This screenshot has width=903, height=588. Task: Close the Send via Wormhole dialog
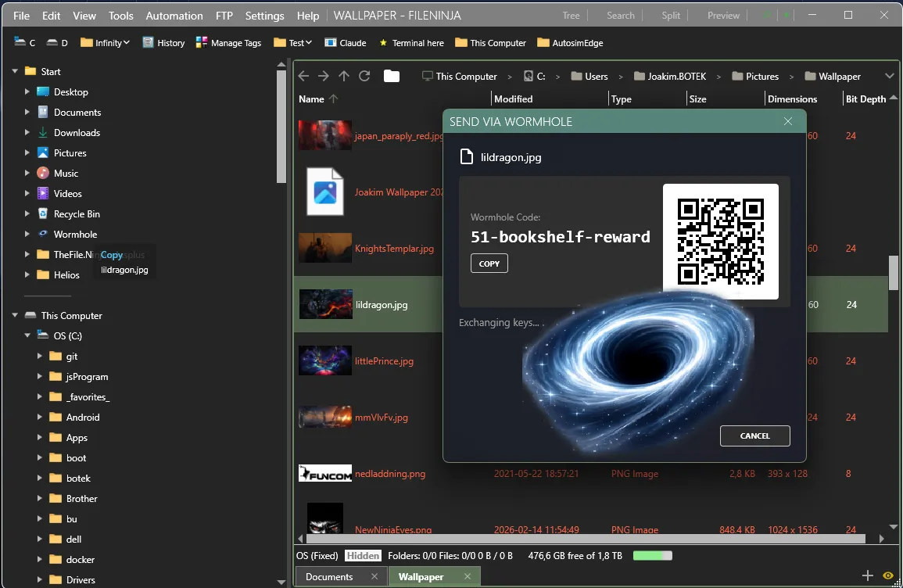pyautogui.click(x=788, y=121)
